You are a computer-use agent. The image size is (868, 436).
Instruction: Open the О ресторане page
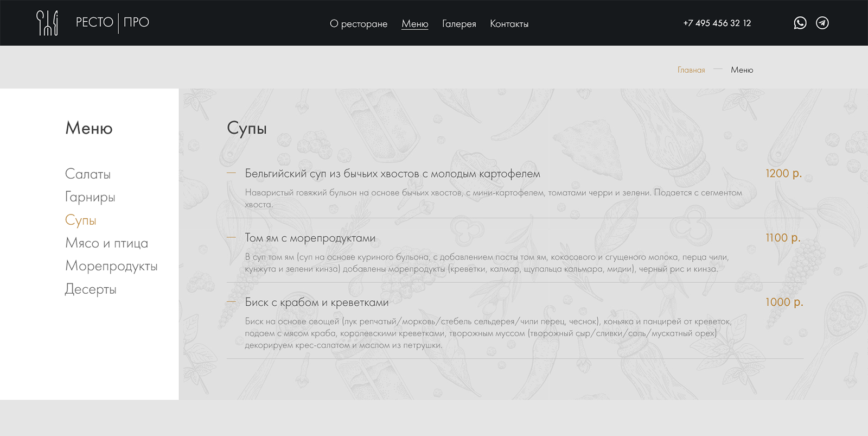(359, 24)
